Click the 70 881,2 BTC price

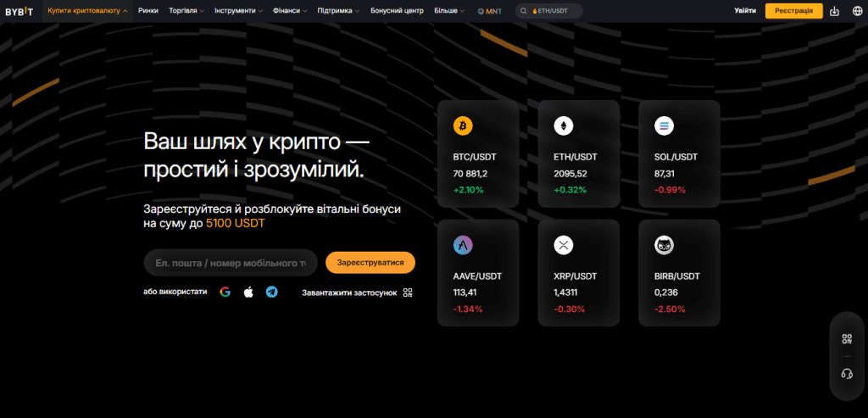click(x=470, y=173)
